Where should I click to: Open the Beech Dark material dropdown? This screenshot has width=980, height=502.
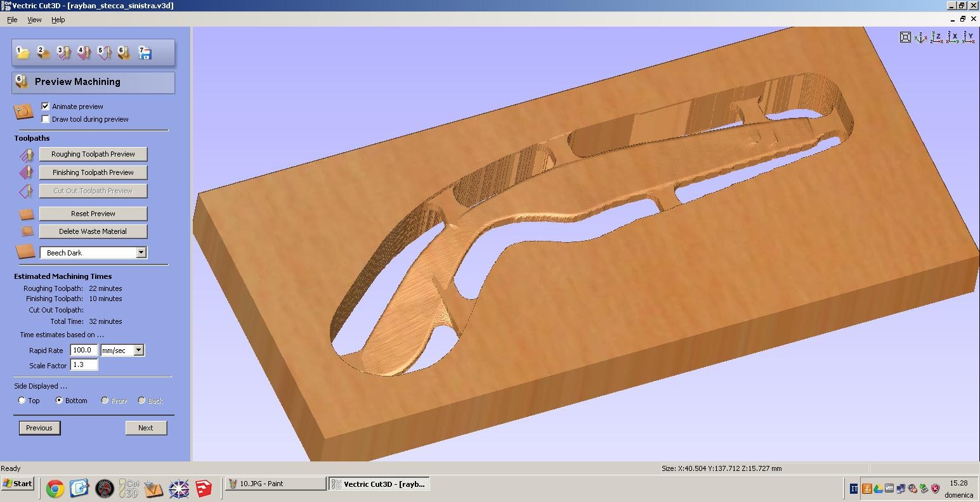pos(141,252)
